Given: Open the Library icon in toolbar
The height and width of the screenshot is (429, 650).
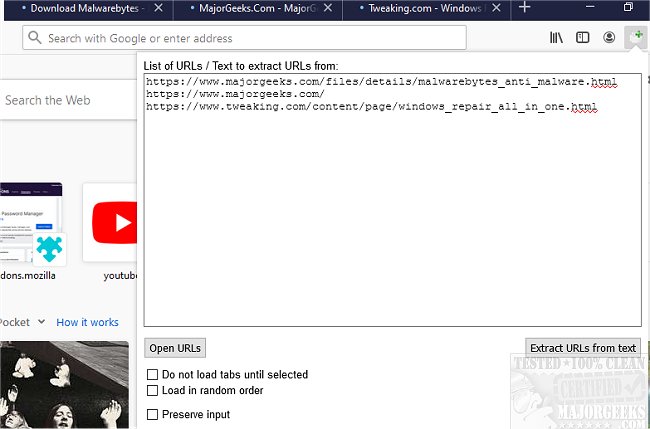Looking at the screenshot, I should [x=556, y=38].
